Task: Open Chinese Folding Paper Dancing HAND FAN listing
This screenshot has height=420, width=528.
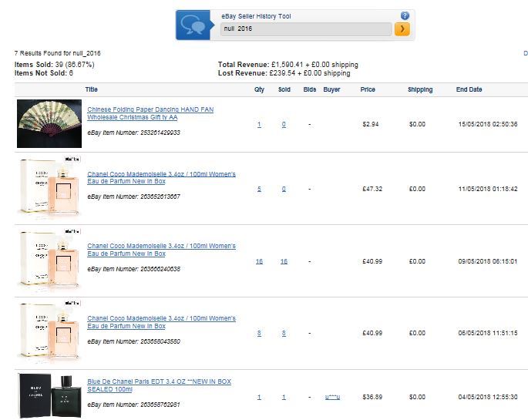Action: [150, 113]
